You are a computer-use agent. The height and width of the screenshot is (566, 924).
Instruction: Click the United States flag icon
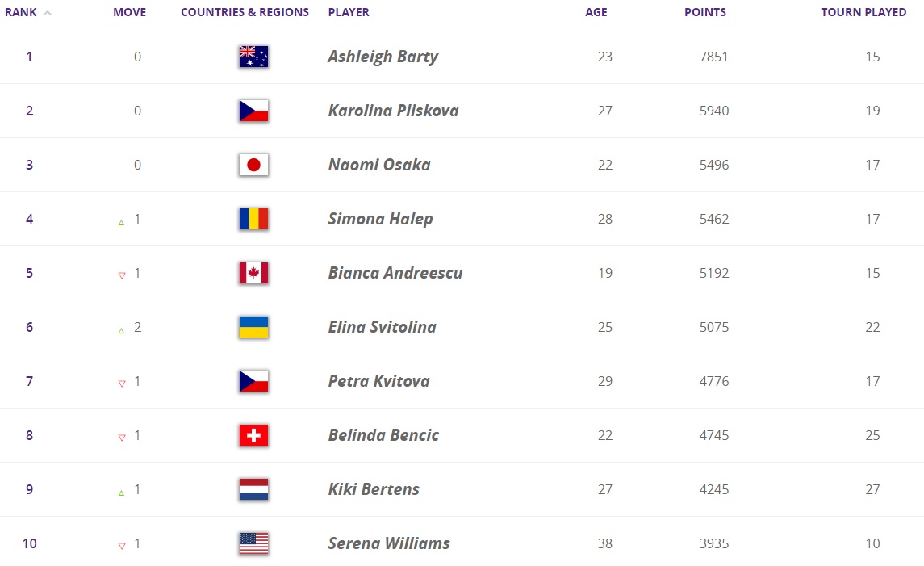(253, 543)
